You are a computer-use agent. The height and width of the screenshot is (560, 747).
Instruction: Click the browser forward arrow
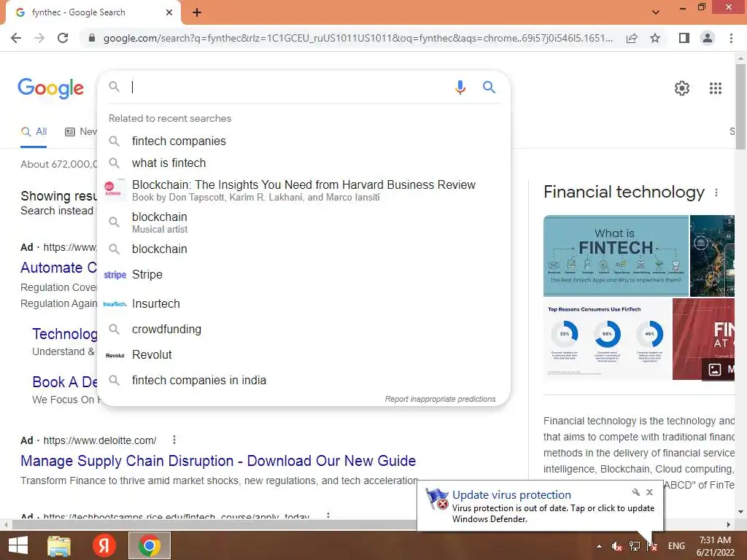pos(39,38)
